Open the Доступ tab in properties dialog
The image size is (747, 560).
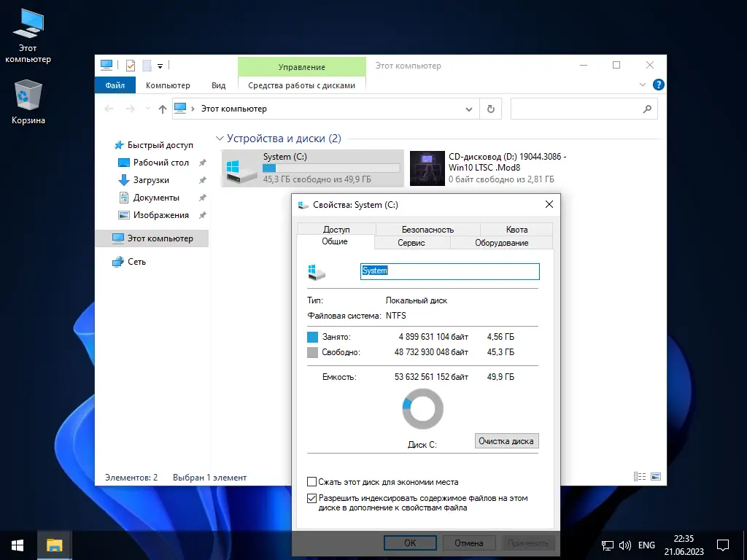point(336,229)
